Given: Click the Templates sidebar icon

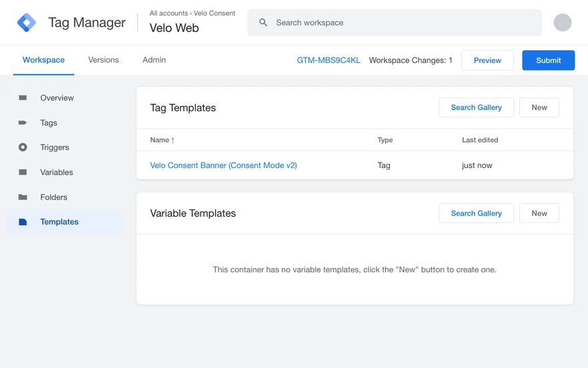Looking at the screenshot, I should (23, 221).
